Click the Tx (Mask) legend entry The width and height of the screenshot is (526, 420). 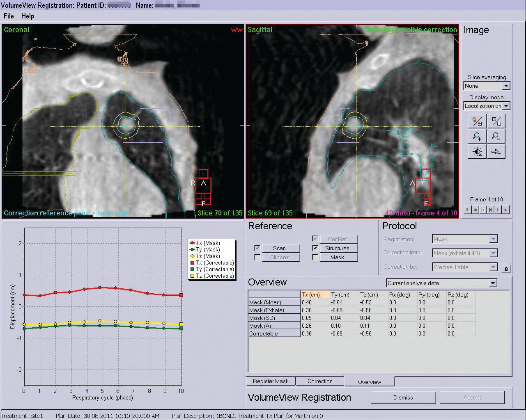tap(204, 243)
